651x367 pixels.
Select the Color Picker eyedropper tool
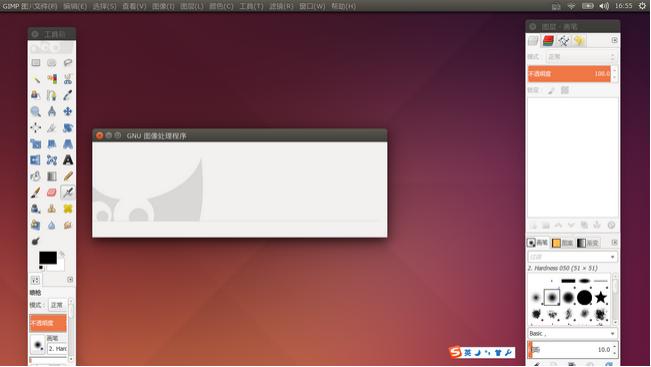[68, 95]
